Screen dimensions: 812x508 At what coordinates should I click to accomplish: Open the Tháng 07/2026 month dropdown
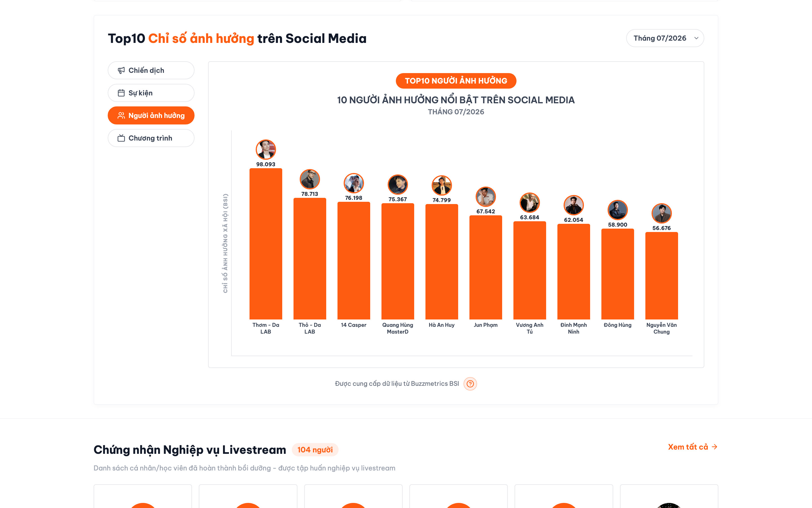pos(665,38)
